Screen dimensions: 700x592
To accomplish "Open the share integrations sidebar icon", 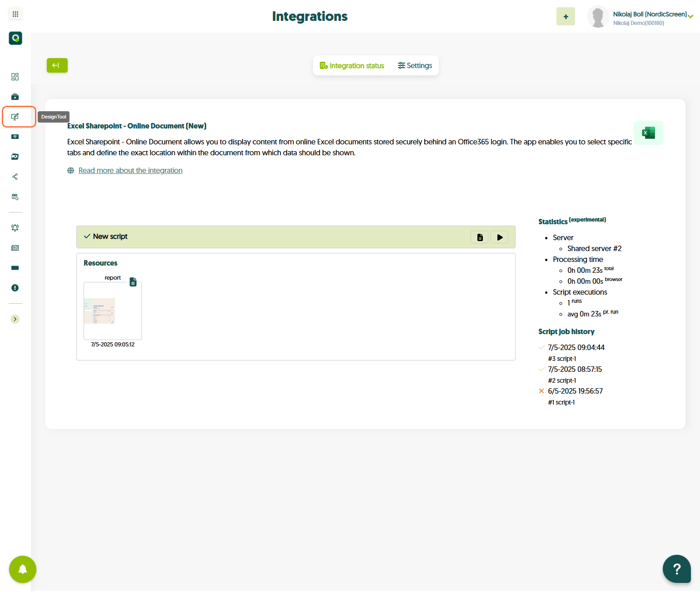I will click(15, 177).
